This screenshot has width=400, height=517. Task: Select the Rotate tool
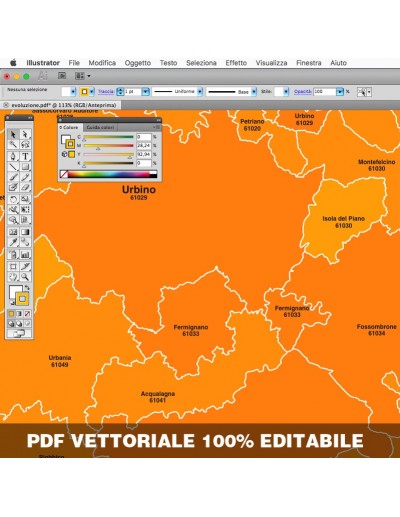pos(13,199)
